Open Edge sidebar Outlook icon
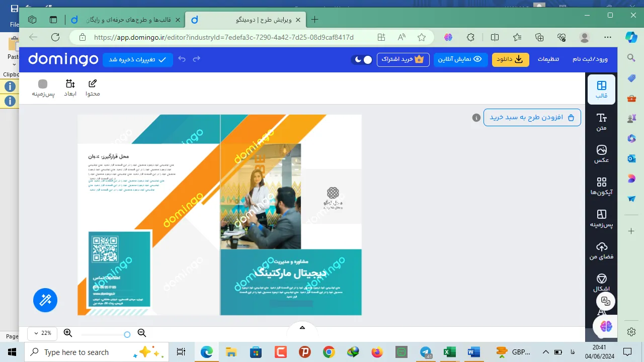This screenshot has height=362, width=644. pos(631,158)
